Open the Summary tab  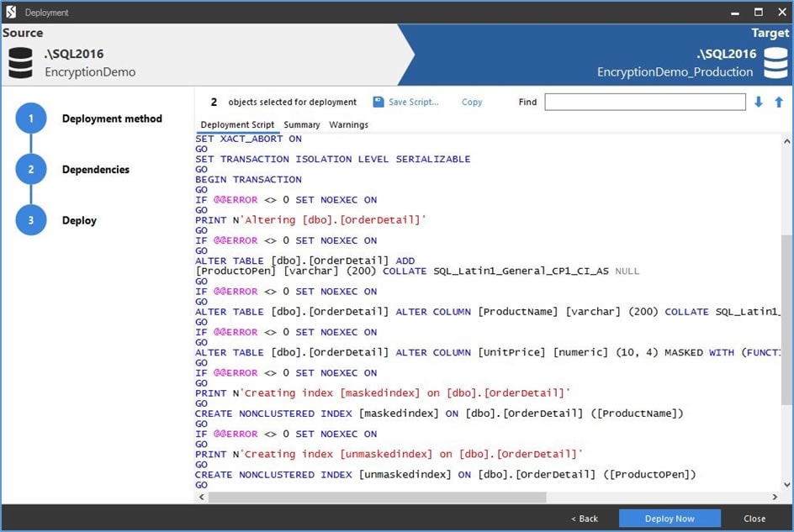pyautogui.click(x=302, y=124)
